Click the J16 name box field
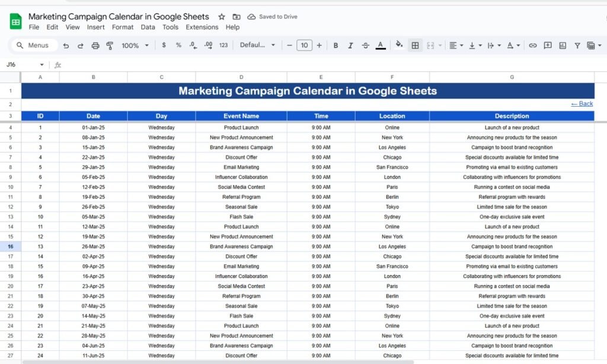 [x=24, y=65]
